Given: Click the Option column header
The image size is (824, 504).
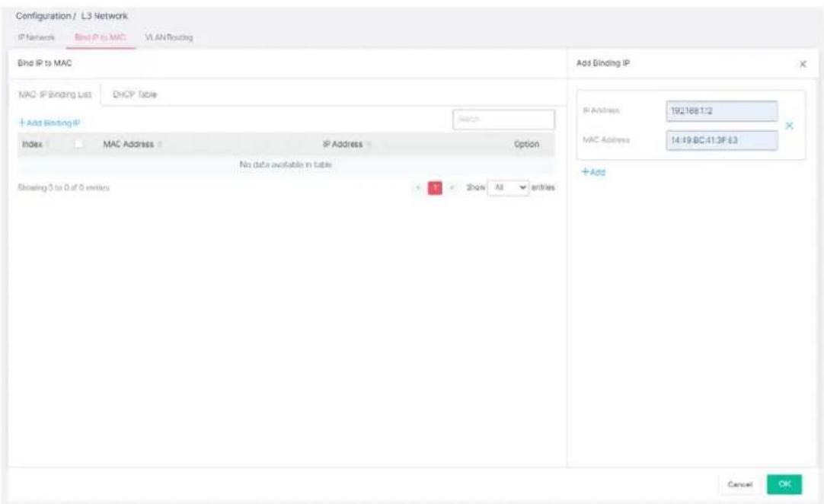Looking at the screenshot, I should click(526, 144).
